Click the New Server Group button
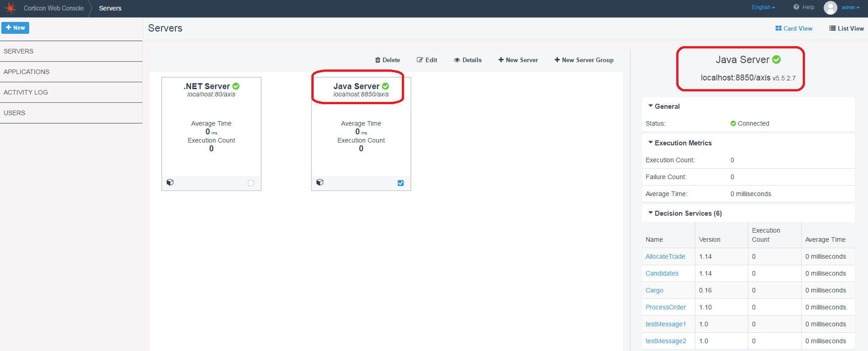Viewport: 868px width, 351px height. 584,60
